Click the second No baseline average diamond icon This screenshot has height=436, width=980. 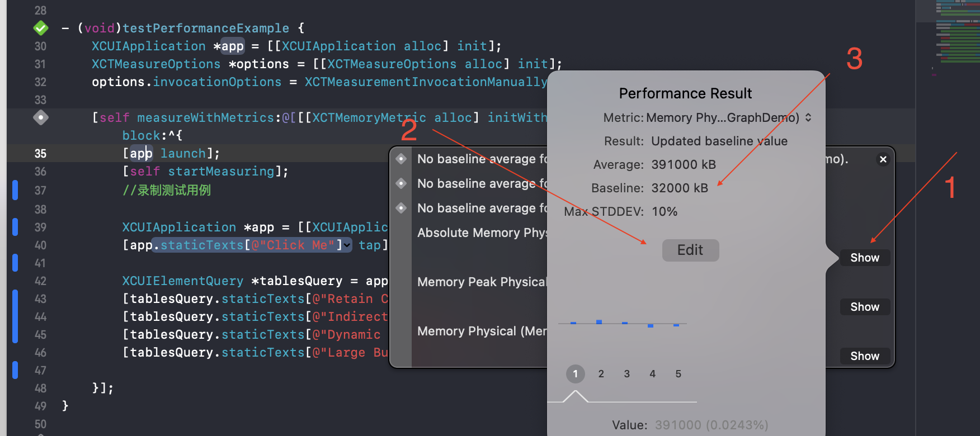[x=401, y=183]
